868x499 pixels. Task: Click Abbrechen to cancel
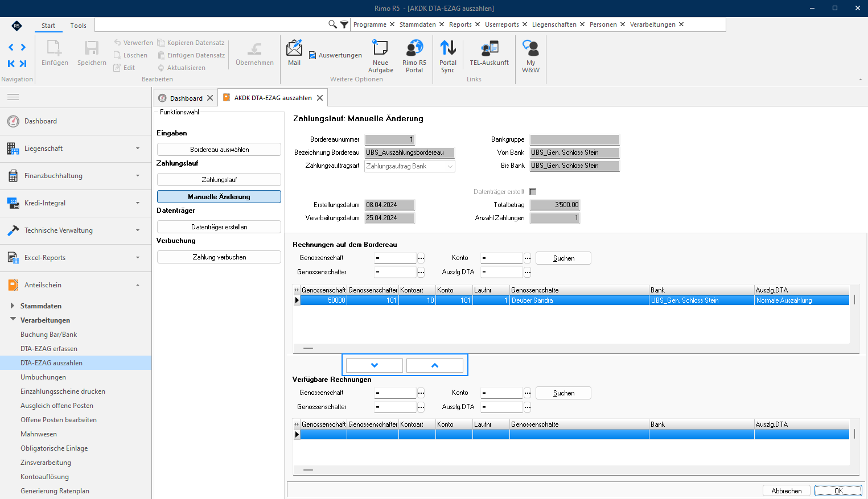[x=787, y=490]
